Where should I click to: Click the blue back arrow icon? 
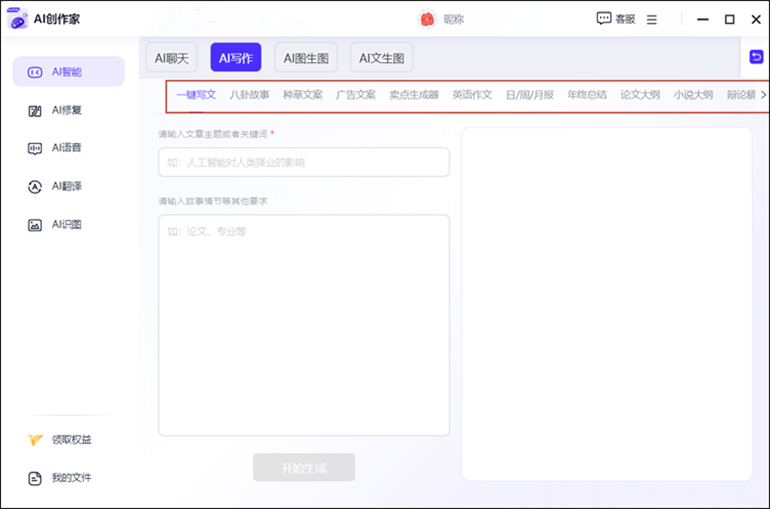756,57
